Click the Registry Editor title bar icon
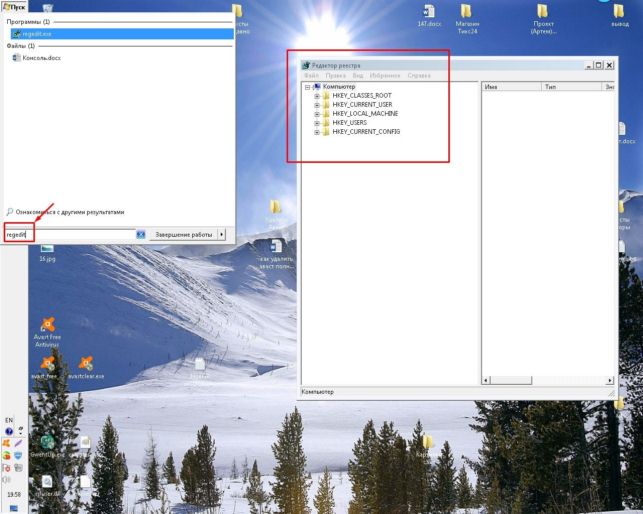 (306, 65)
